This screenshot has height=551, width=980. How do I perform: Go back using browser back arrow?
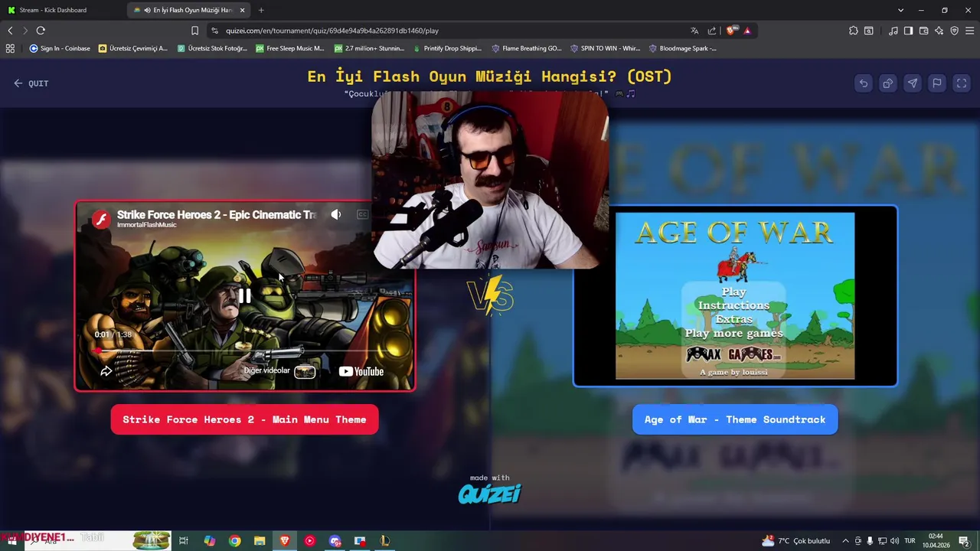10,31
